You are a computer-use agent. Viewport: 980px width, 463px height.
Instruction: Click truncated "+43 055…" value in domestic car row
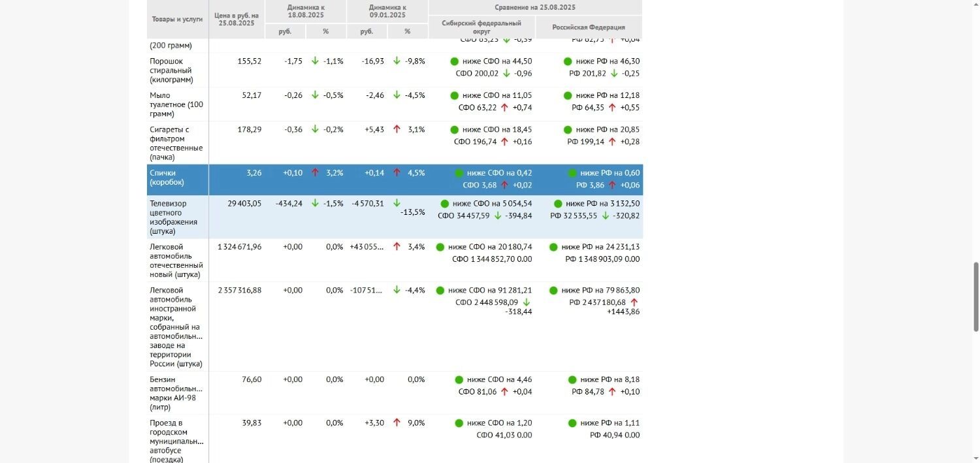click(367, 247)
